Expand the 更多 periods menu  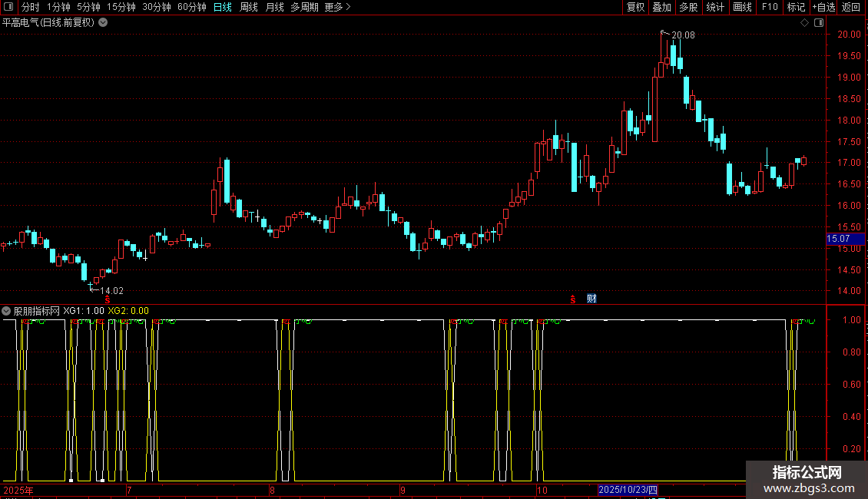337,7
